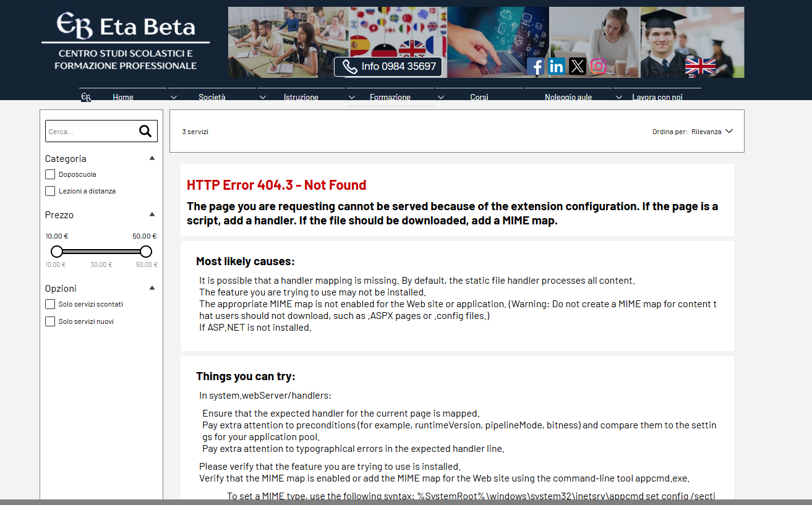Click the maximum price slider handle
This screenshot has height=505, width=812.
pyautogui.click(x=146, y=252)
